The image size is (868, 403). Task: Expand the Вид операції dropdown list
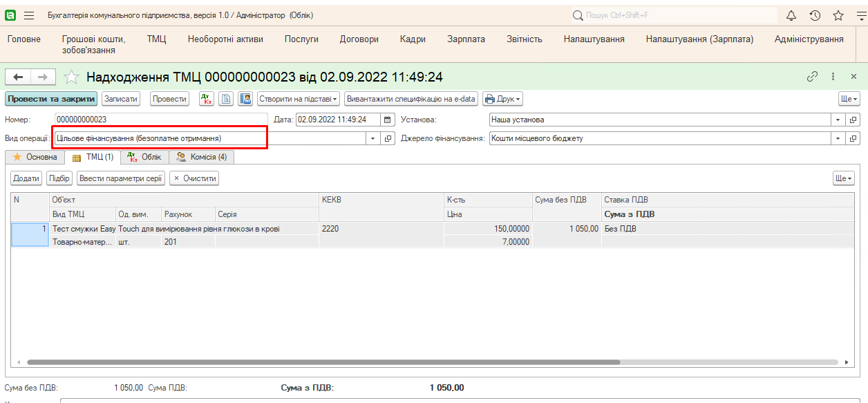coord(373,138)
